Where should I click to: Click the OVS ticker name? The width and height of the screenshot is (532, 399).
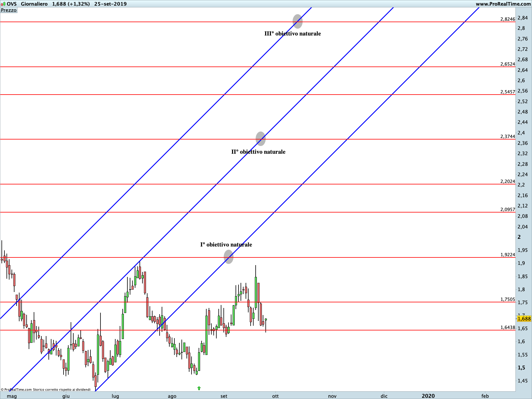12,4
